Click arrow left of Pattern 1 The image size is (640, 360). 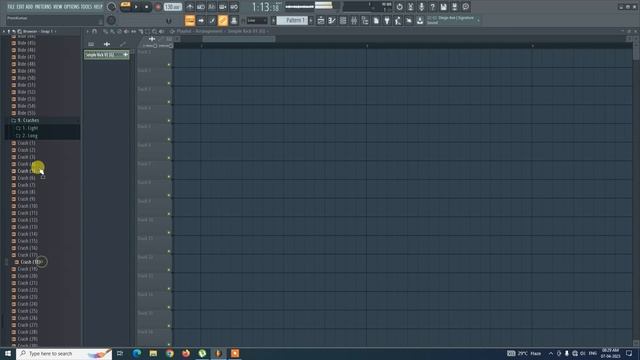(273, 20)
